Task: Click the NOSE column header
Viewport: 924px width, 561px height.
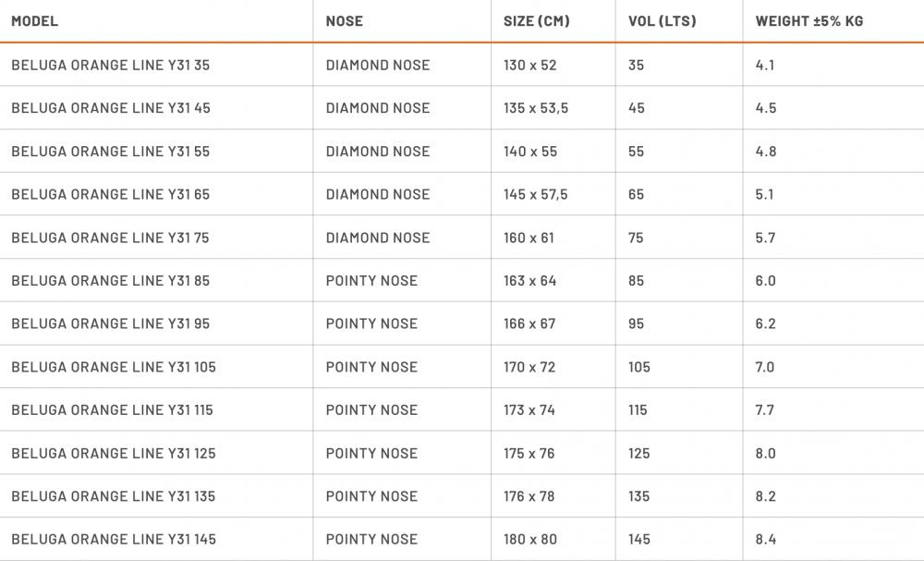Action: pos(345,21)
